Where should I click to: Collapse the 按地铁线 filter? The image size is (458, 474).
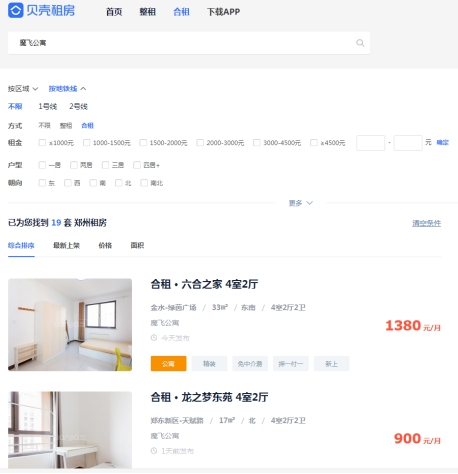[67, 89]
